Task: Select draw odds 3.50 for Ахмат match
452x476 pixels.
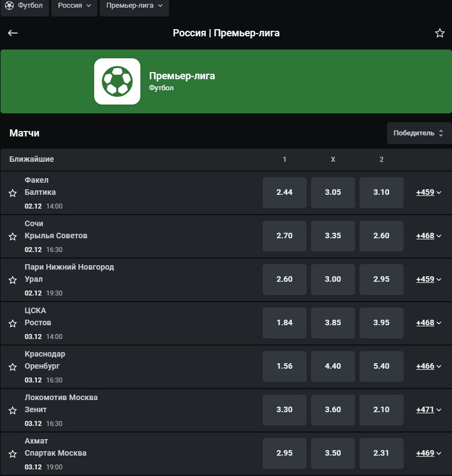Action: [x=333, y=453]
